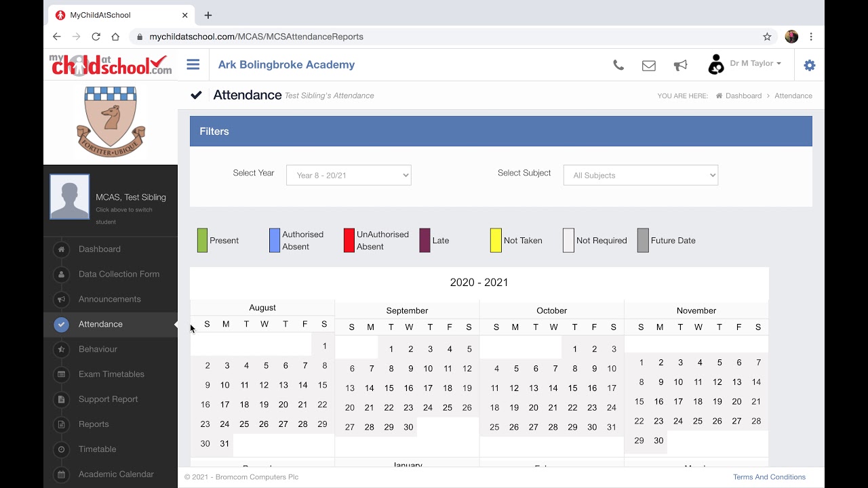868x488 pixels.
Task: Open settings gear icon
Action: (x=810, y=65)
